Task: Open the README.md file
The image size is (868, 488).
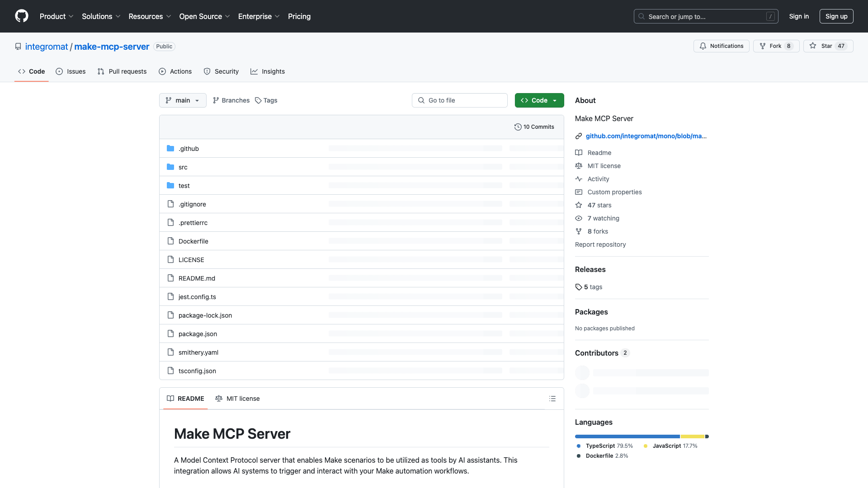Action: [x=197, y=278]
